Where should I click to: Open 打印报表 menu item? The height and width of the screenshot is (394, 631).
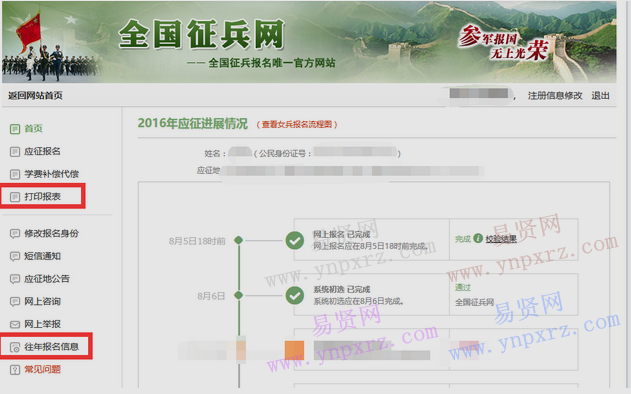42,196
